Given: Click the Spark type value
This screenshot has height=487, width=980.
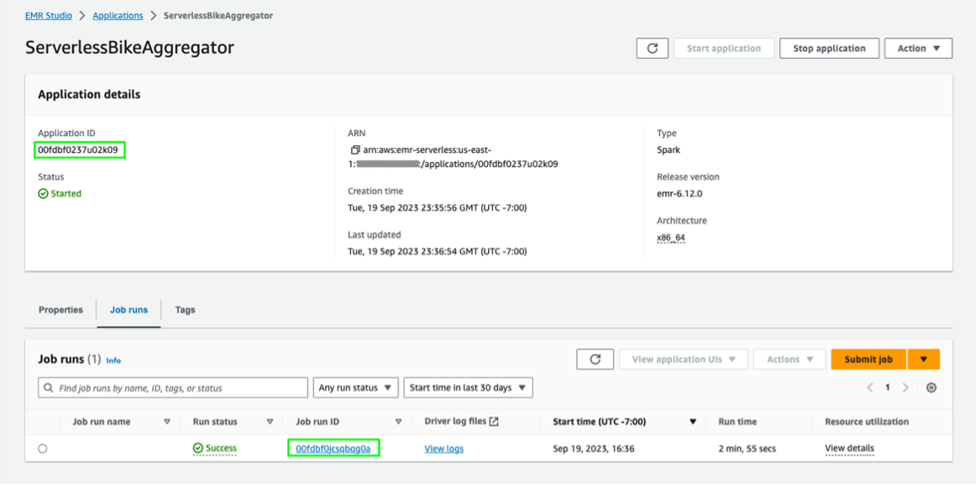Looking at the screenshot, I should (x=668, y=150).
